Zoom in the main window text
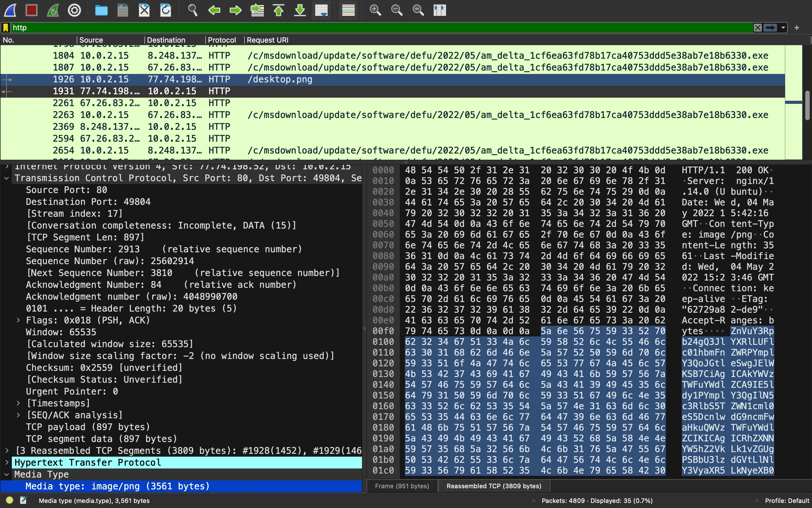 coord(375,10)
